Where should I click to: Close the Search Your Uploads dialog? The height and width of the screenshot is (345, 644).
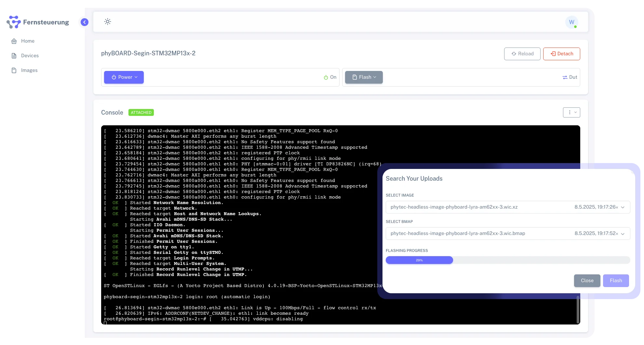[x=587, y=281]
